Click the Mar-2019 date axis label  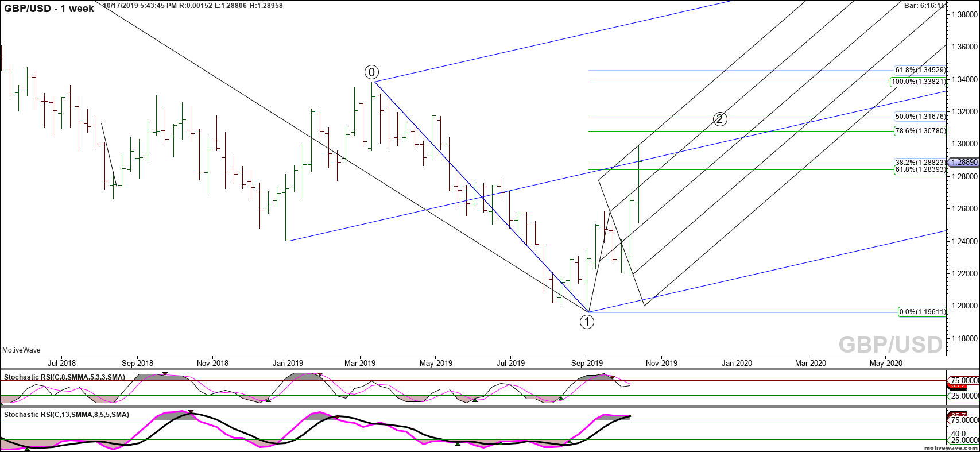pyautogui.click(x=359, y=363)
